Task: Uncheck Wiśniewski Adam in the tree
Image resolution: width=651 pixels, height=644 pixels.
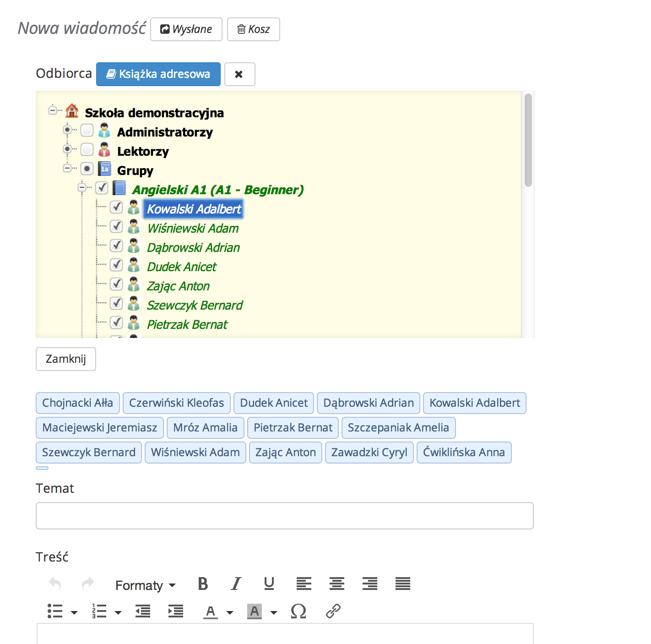Action: [116, 227]
